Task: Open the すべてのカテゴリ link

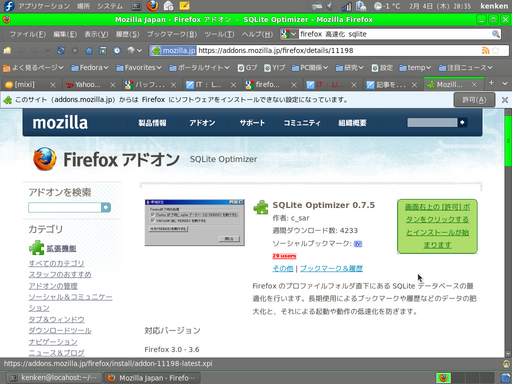Action: click(x=56, y=263)
